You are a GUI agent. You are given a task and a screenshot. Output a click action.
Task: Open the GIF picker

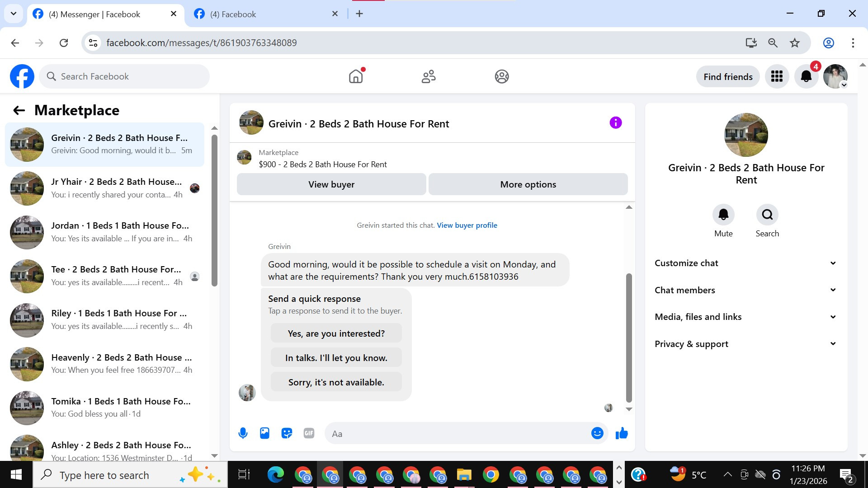[x=309, y=433]
